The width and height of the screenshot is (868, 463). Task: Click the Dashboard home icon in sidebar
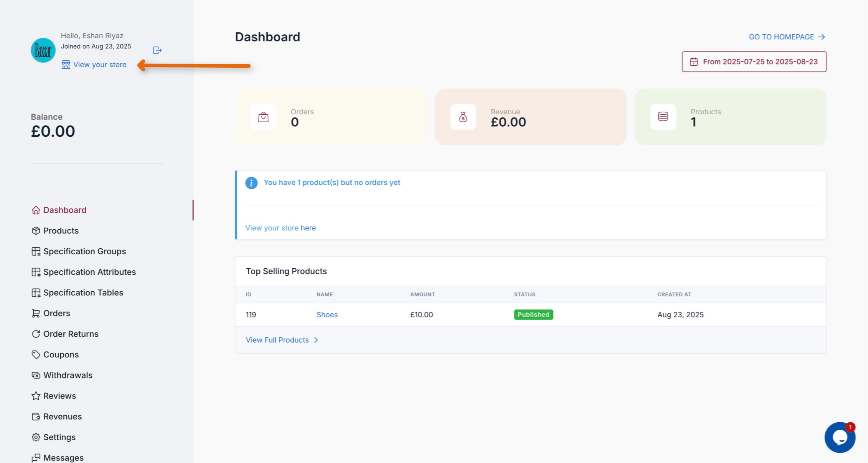36,210
